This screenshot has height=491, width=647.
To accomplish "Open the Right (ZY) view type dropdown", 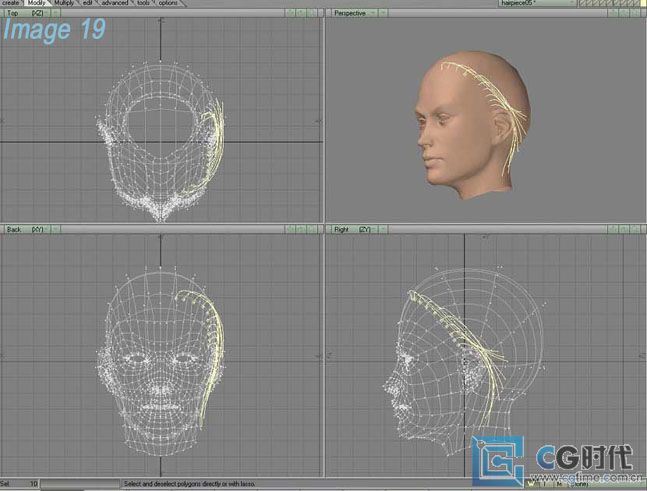I will coord(353,229).
